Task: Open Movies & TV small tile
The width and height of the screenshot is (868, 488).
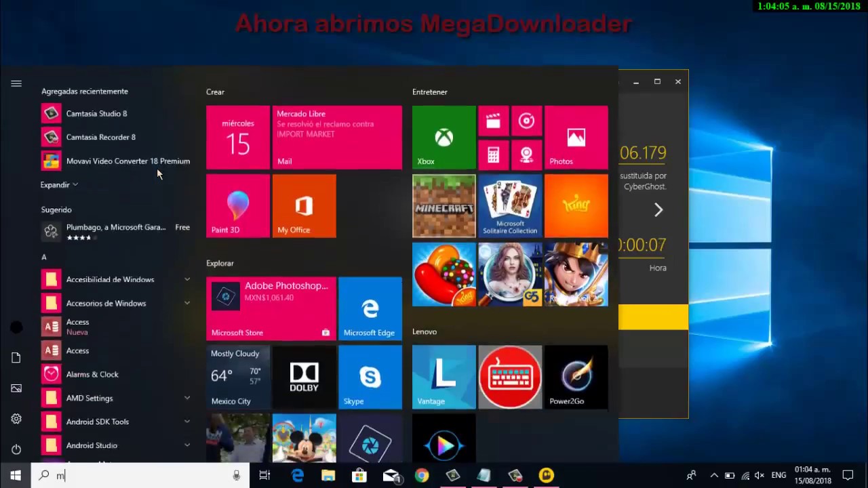Action: pyautogui.click(x=493, y=121)
